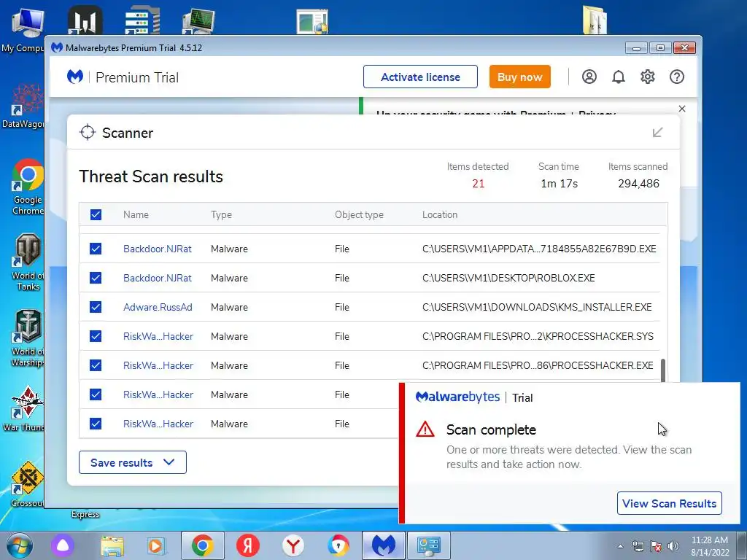This screenshot has width=747, height=560.
Task: Open DataWagon desktop shortcut
Action: (25, 106)
